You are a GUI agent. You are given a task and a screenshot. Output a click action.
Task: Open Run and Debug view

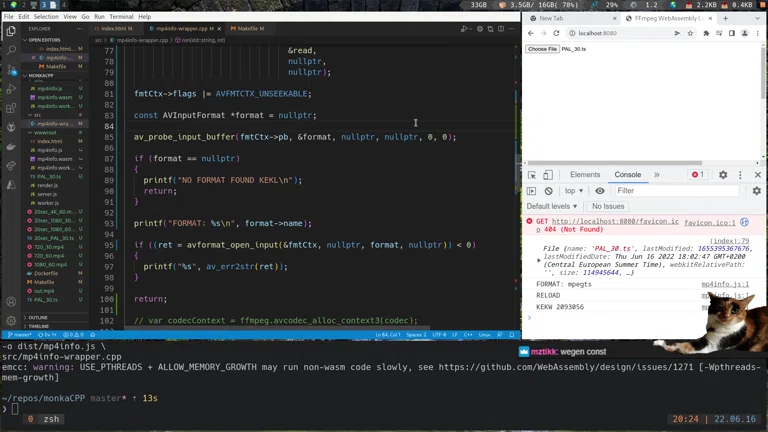pos(11,89)
